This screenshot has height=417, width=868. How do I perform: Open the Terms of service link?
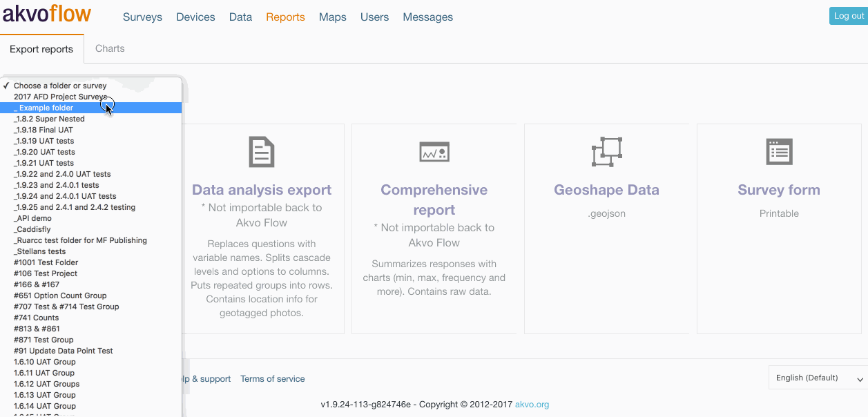273,379
